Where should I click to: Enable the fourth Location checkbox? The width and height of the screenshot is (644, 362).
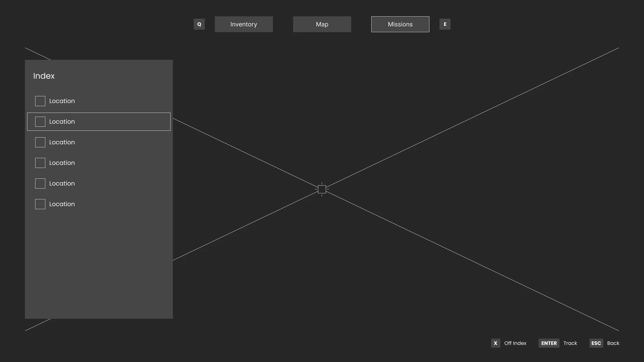[40, 163]
